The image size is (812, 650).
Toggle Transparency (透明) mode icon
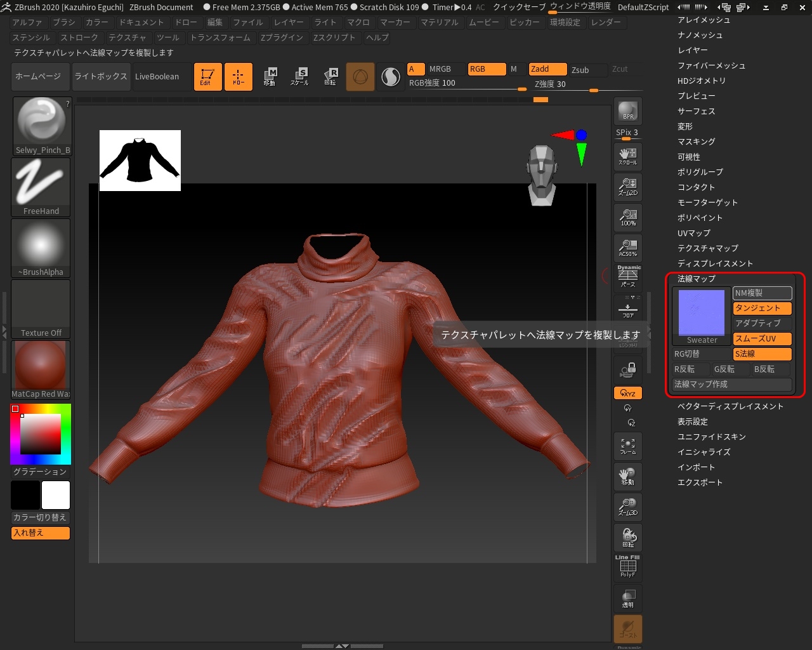pyautogui.click(x=628, y=598)
